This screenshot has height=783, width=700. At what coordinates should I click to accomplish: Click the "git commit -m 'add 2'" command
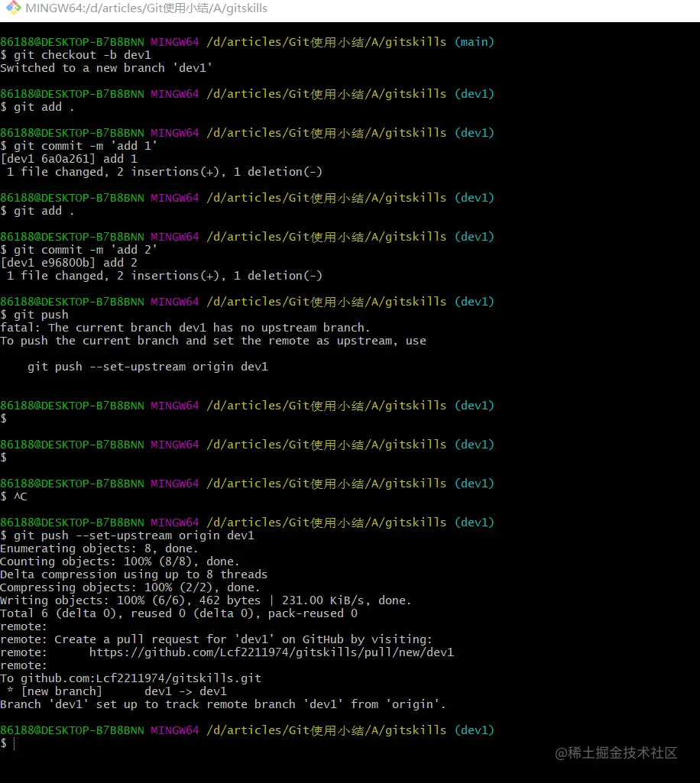click(79, 250)
